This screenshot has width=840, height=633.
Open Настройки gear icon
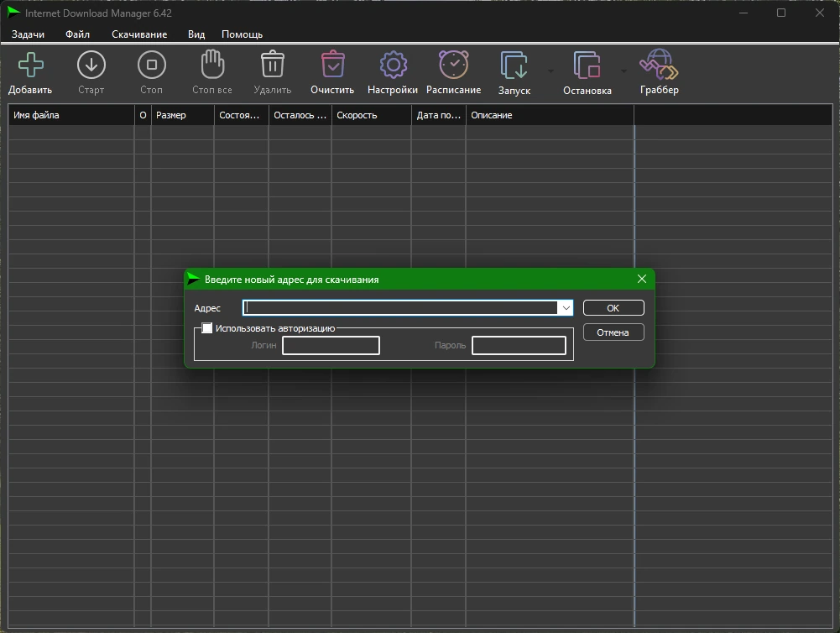coord(394,65)
